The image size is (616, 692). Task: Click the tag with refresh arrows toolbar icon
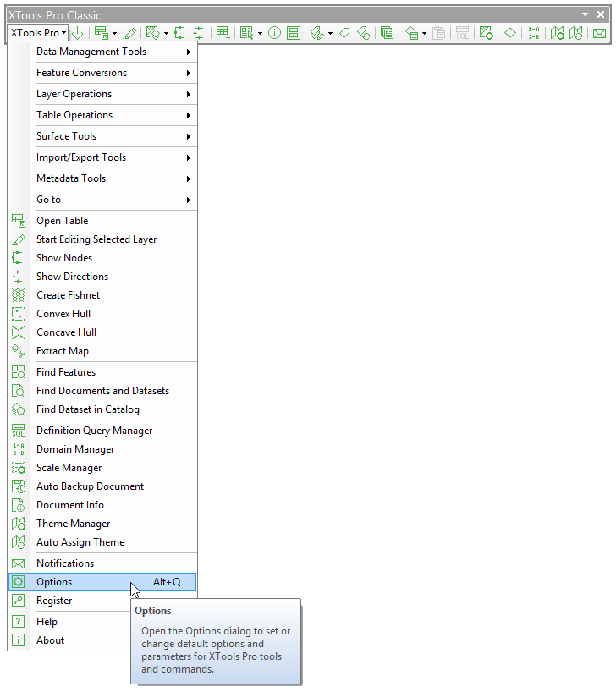(x=364, y=33)
